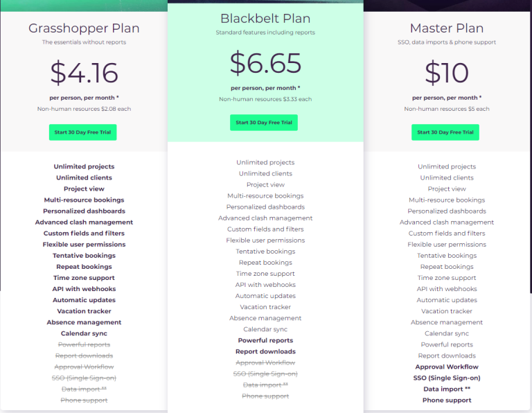
Task: Click the struck-through Powerful reports in Grasshopper
Action: [84, 345]
